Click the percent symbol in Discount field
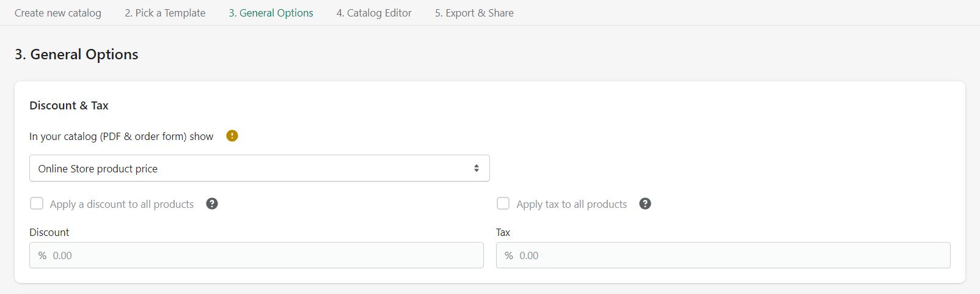This screenshot has height=294, width=980. point(42,255)
